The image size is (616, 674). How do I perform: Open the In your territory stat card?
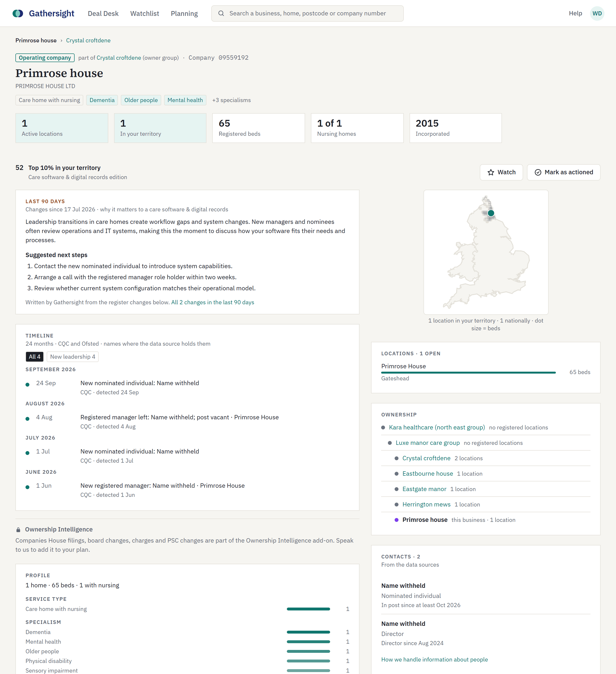coord(160,128)
